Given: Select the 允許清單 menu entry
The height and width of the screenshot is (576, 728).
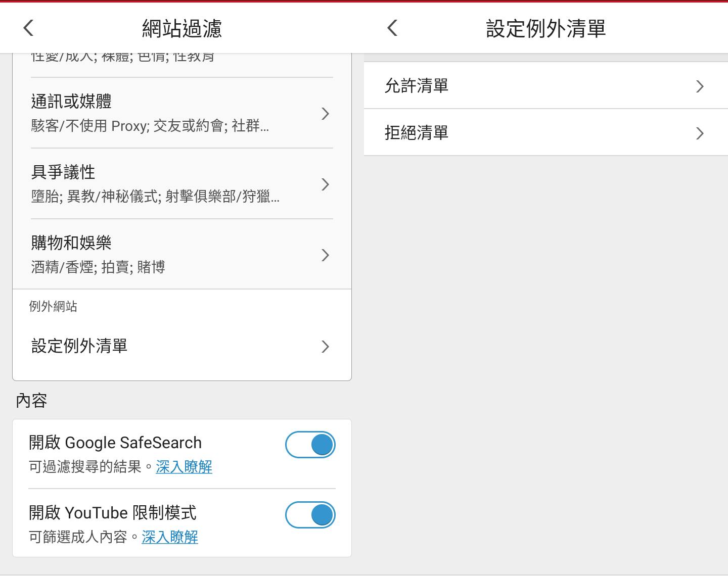Looking at the screenshot, I should pyautogui.click(x=417, y=86).
